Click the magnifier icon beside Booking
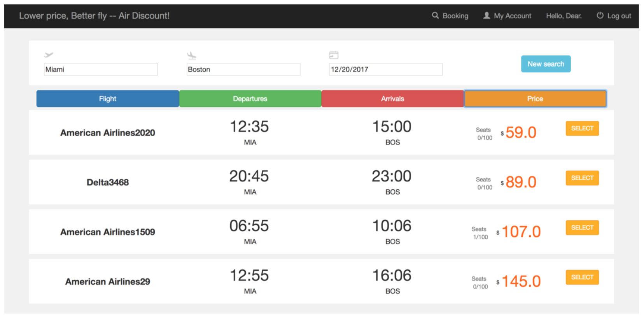This screenshot has width=644, height=317. point(435,15)
